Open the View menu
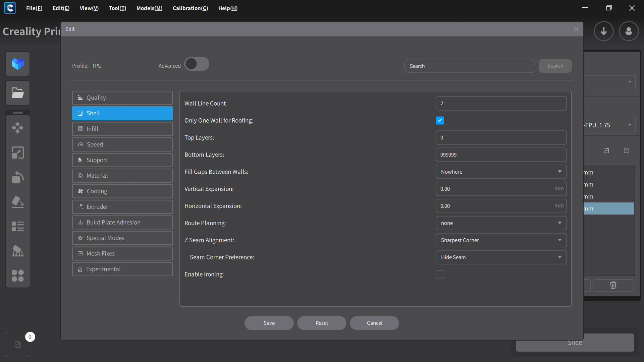This screenshot has height=362, width=644. (89, 8)
